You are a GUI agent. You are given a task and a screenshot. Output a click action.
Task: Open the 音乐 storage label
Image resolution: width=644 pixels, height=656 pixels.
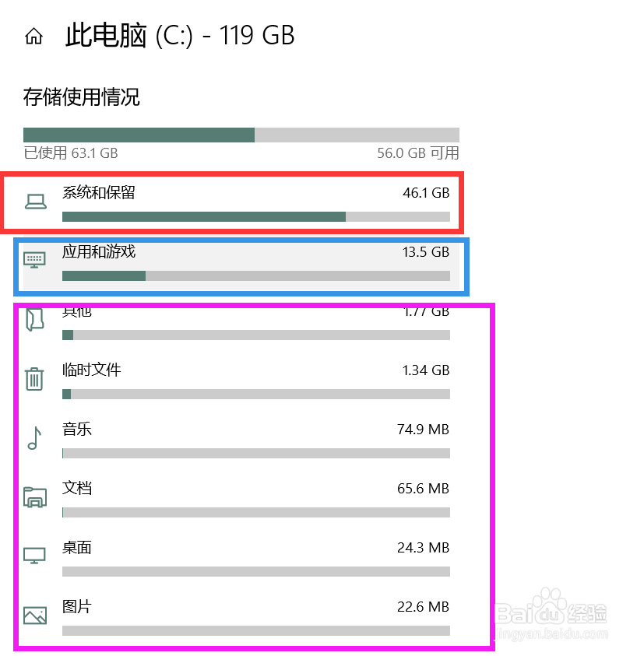coord(77,429)
